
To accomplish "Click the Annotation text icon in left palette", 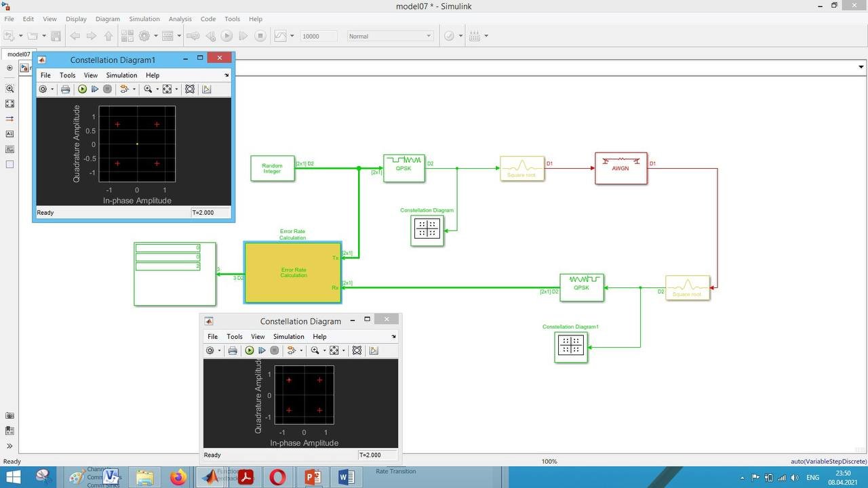I will coord(9,134).
